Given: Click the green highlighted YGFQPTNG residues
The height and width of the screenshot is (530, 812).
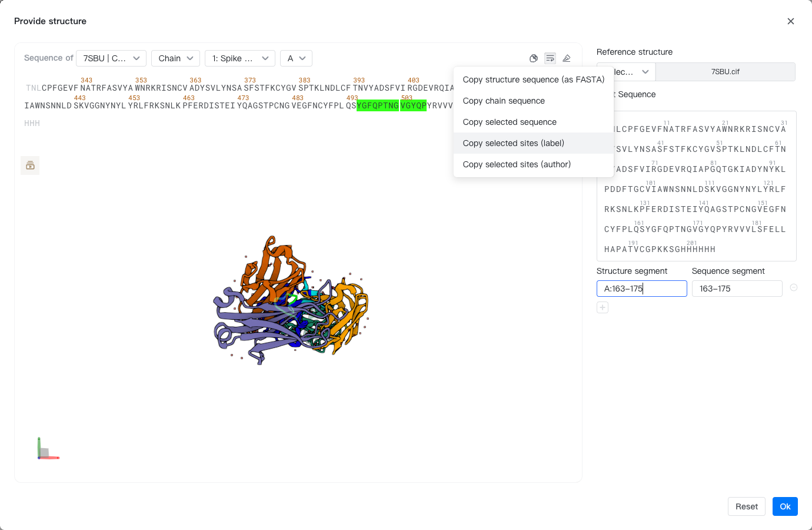Looking at the screenshot, I should point(377,105).
